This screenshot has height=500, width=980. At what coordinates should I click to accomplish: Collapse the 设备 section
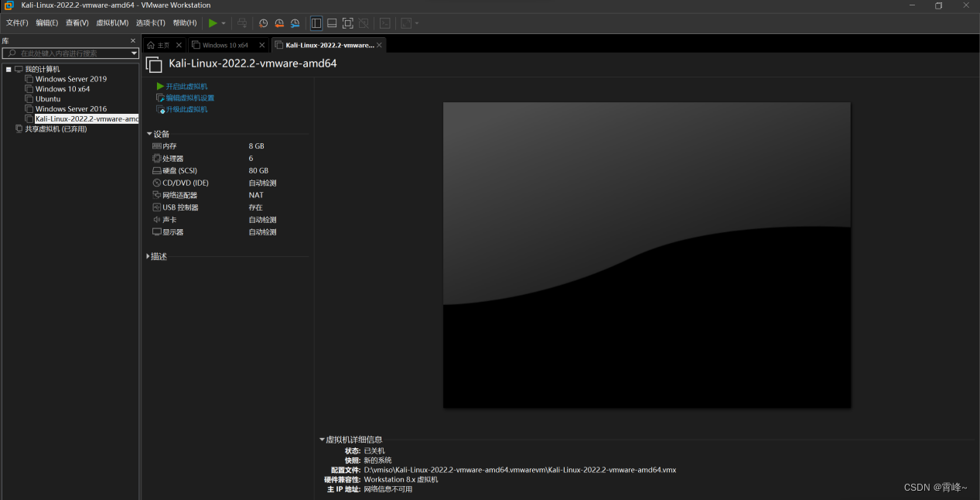[149, 134]
